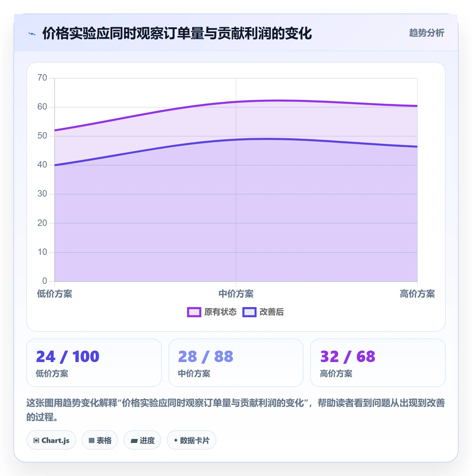Select the 数据卡片 tag chip

coord(191,440)
